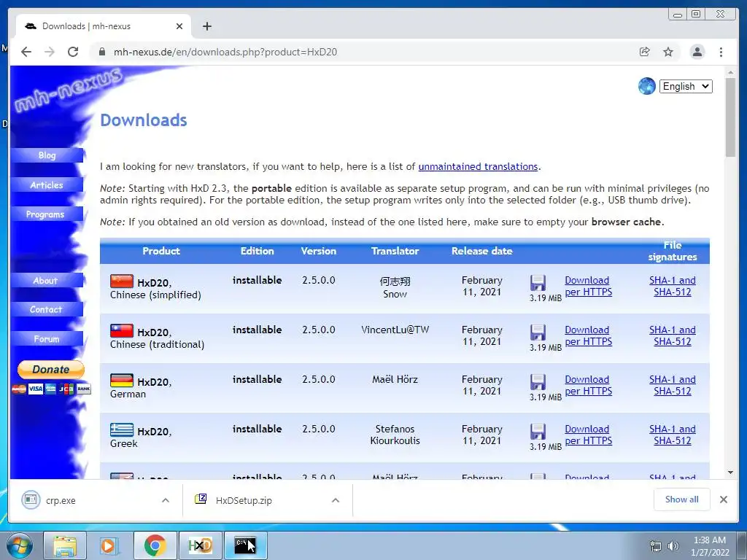Click floppy disk icon in Greek row

coord(538,432)
